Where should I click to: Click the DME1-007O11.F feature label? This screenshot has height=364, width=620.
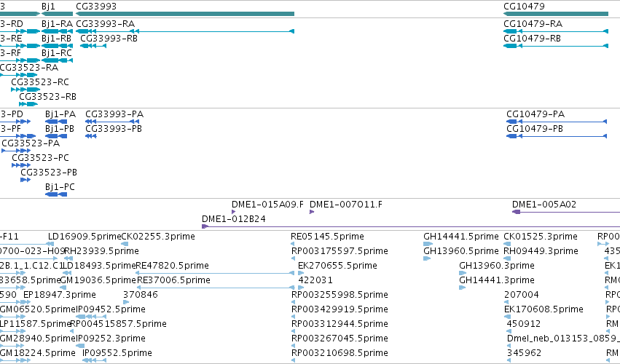346,205
